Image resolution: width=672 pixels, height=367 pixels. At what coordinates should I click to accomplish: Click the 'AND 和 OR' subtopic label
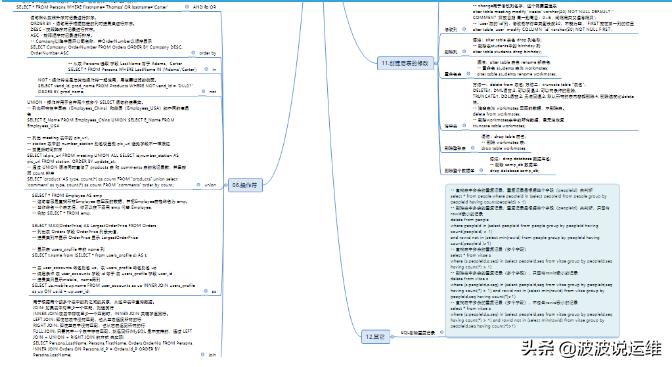(x=204, y=7)
